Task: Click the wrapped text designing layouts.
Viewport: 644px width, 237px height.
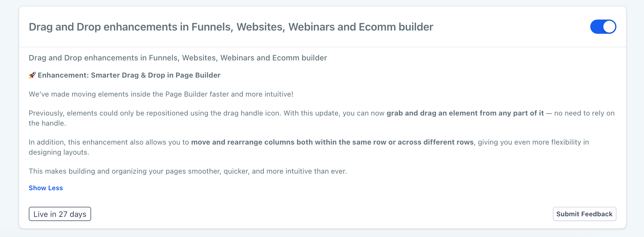Action: point(59,152)
